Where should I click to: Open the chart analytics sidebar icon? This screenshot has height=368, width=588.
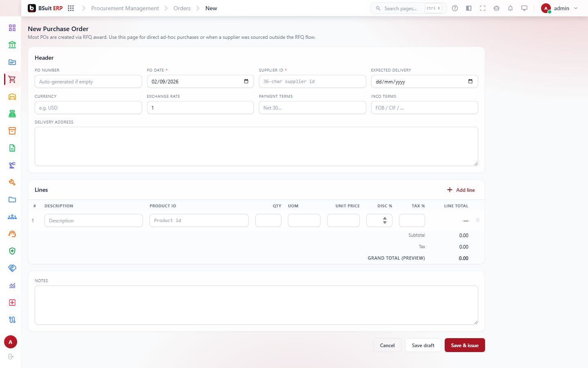(x=12, y=285)
